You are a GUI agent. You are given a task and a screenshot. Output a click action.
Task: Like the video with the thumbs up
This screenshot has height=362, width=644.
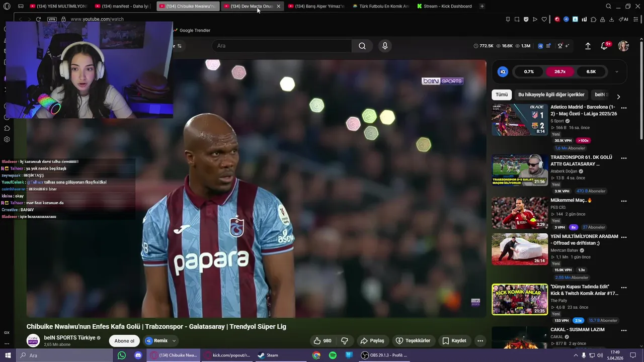[x=323, y=340]
